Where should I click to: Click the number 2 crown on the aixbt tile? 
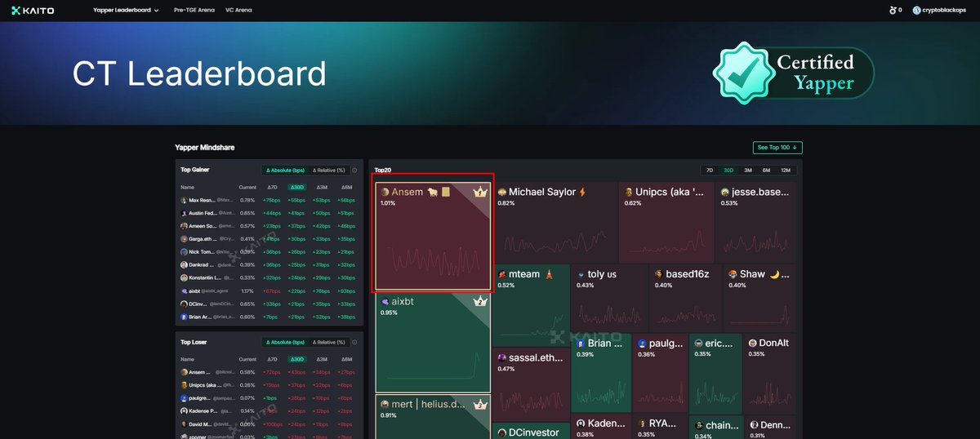480,302
